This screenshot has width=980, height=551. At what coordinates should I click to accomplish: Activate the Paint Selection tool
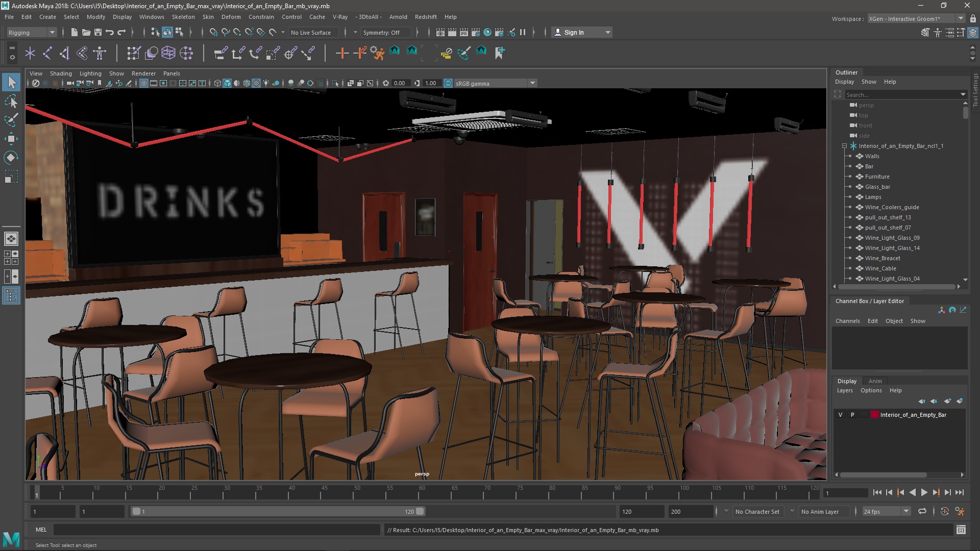[11, 120]
